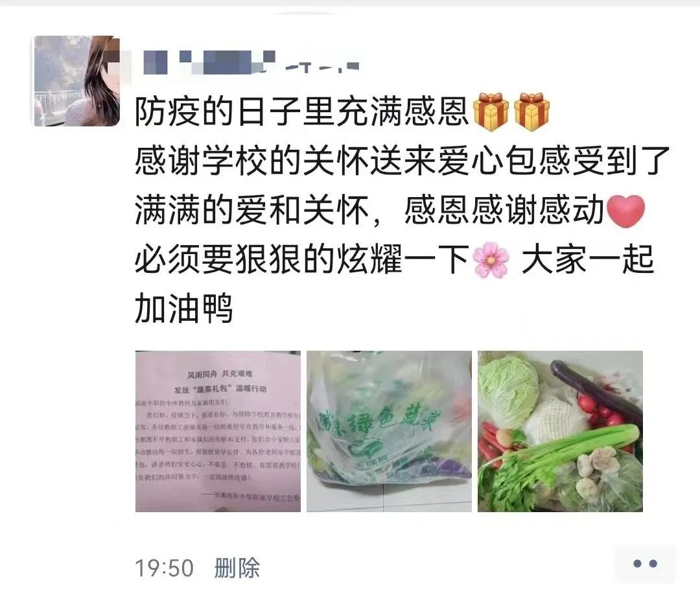Click the text 必须要狠狠的炫耀一下
Screen dimensions: 700x599
302,259
